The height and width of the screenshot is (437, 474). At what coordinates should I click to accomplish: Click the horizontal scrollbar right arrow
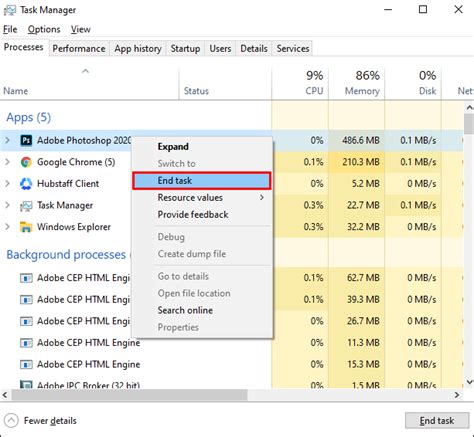pyautogui.click(x=457, y=395)
